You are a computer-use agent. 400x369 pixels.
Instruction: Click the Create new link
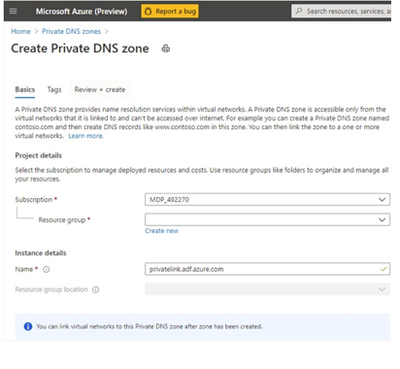[162, 231]
